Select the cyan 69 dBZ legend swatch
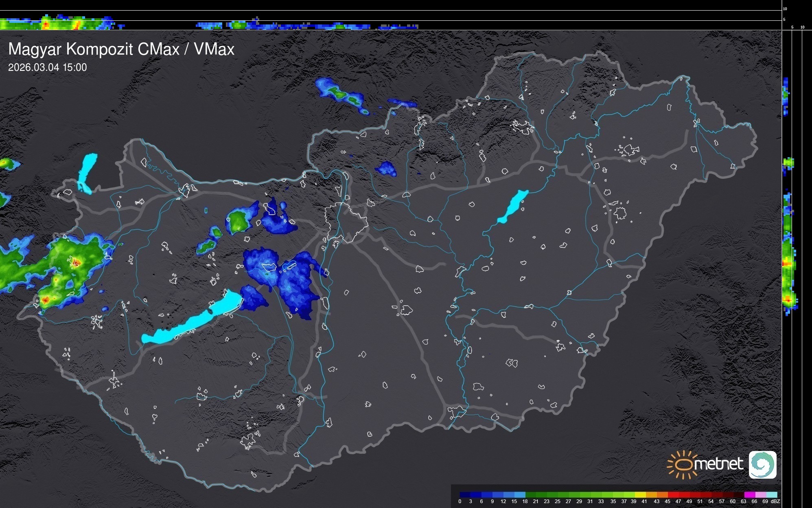812x508 pixels. coord(771,495)
